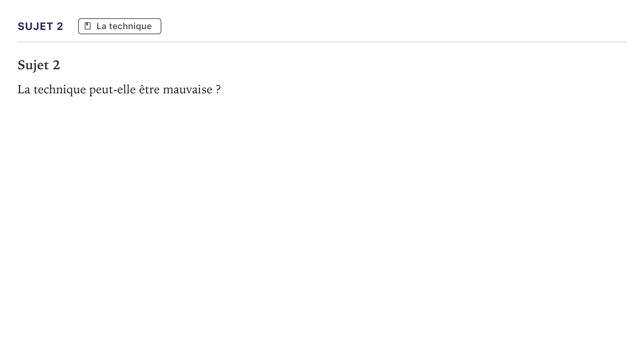Click the question mark ending the sentence
Viewport: 644px width, 337px height.
[x=218, y=89]
